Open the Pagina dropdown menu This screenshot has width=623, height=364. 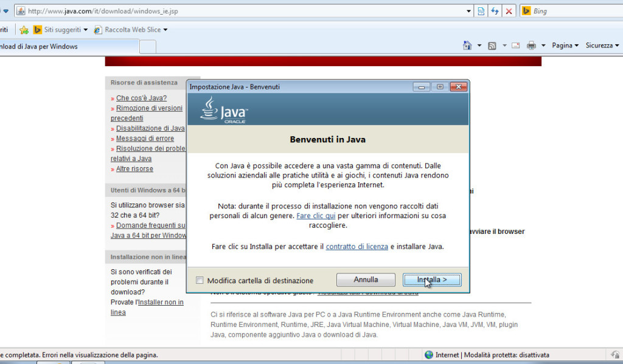click(565, 46)
